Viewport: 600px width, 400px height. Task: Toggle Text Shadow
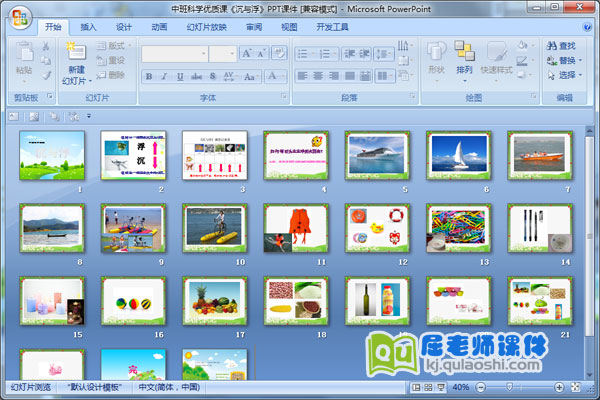[213, 77]
